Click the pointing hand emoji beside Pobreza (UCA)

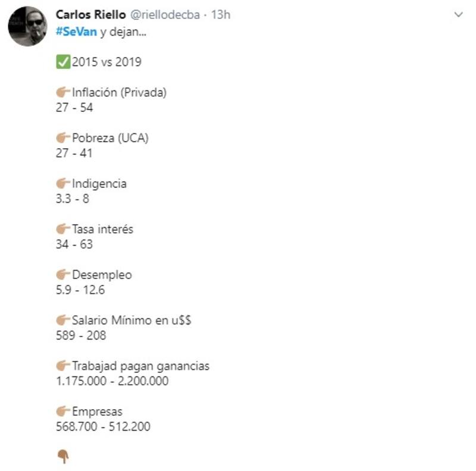pyautogui.click(x=62, y=138)
